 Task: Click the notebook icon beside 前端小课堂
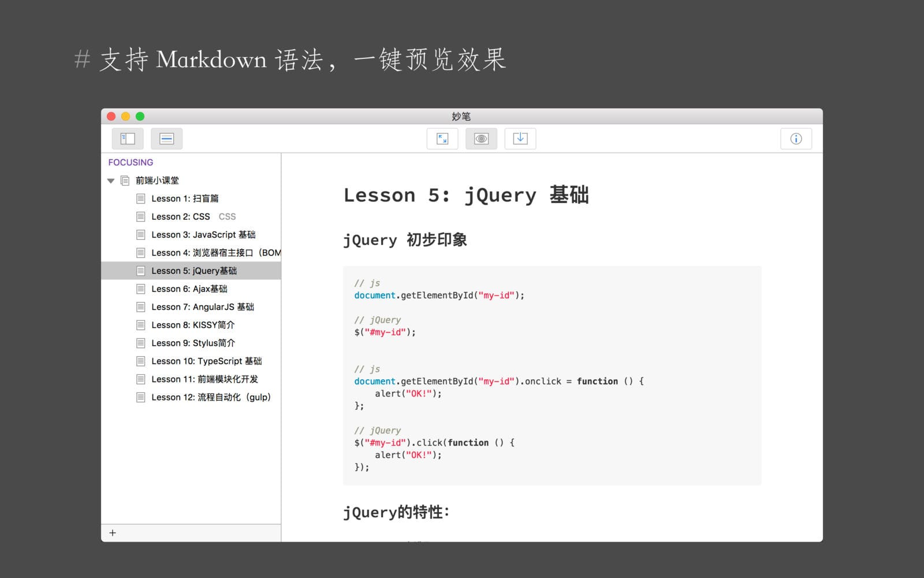click(125, 180)
